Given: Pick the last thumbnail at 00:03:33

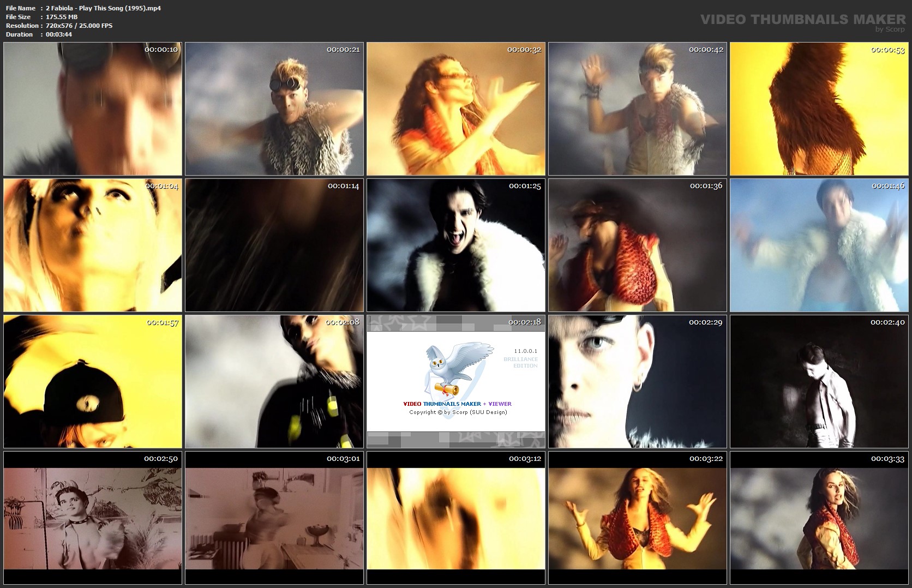Looking at the screenshot, I should coord(819,518).
